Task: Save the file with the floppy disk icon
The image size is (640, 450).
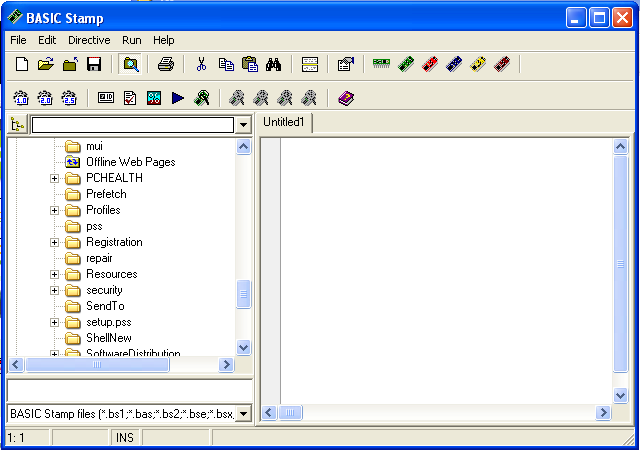Action: tap(94, 64)
